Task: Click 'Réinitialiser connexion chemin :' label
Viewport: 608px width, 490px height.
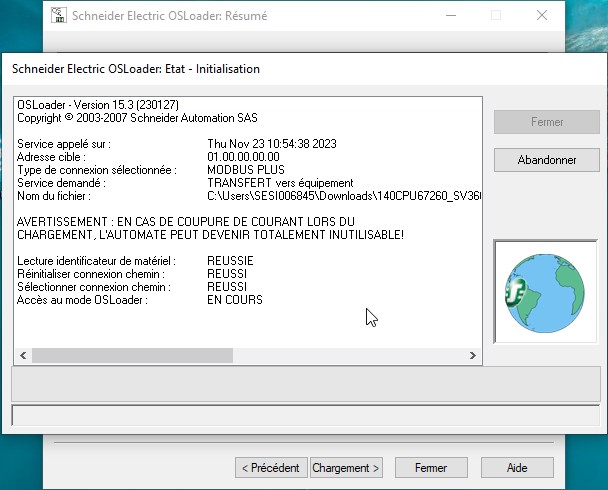Action: point(91,274)
